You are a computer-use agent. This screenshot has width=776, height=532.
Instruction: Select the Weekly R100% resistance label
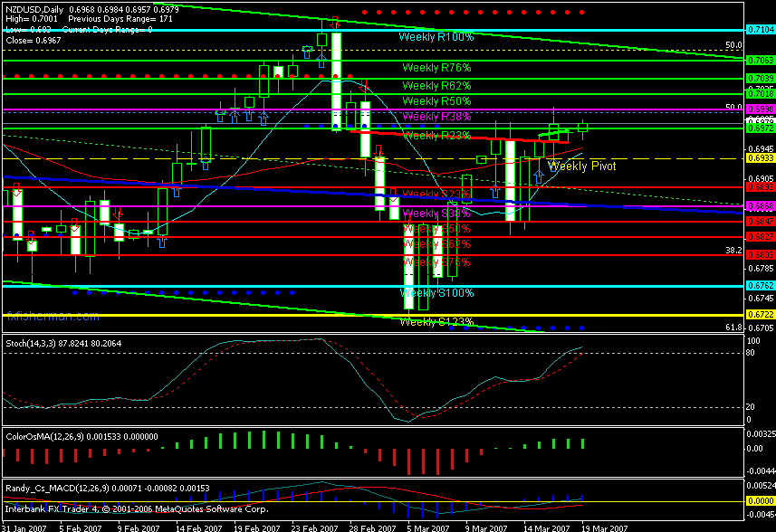pos(436,37)
